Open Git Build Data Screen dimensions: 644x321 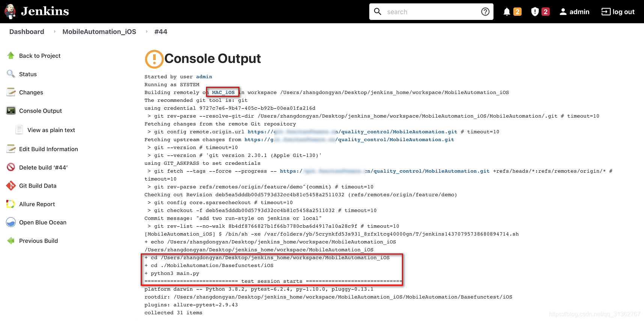[x=38, y=185]
